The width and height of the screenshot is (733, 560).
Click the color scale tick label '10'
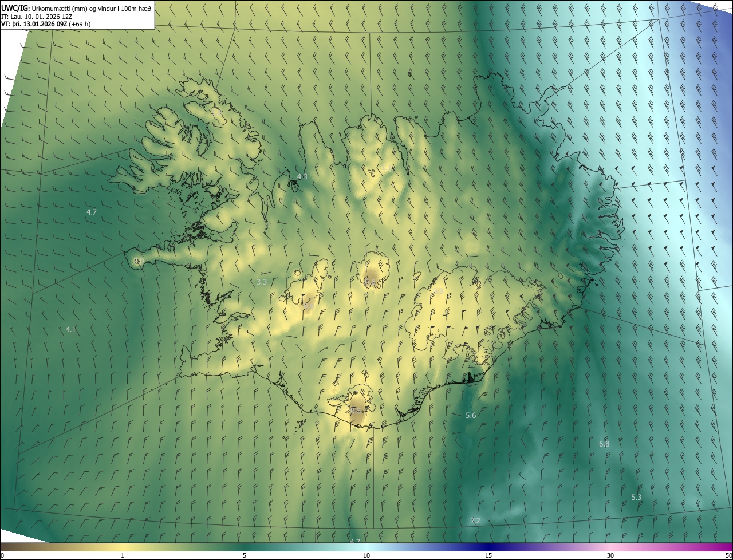[366, 555]
